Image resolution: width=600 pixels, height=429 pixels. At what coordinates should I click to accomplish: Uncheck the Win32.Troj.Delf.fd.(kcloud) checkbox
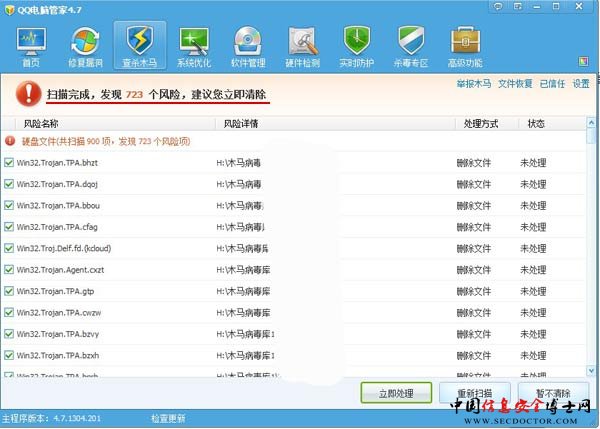[x=9, y=248]
